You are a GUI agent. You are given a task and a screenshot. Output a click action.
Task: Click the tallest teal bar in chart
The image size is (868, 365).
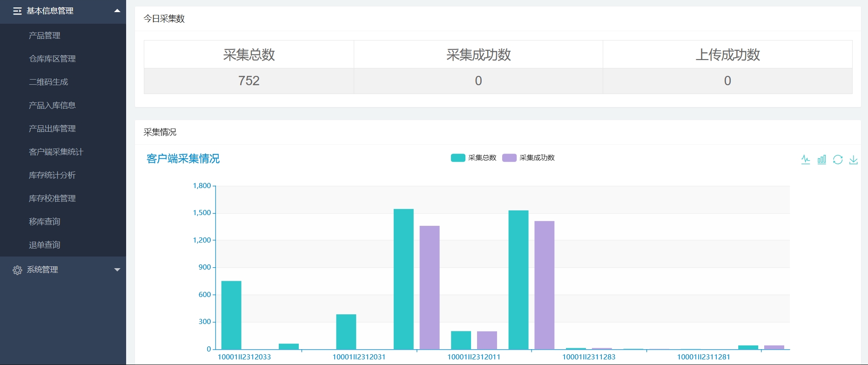coord(404,279)
